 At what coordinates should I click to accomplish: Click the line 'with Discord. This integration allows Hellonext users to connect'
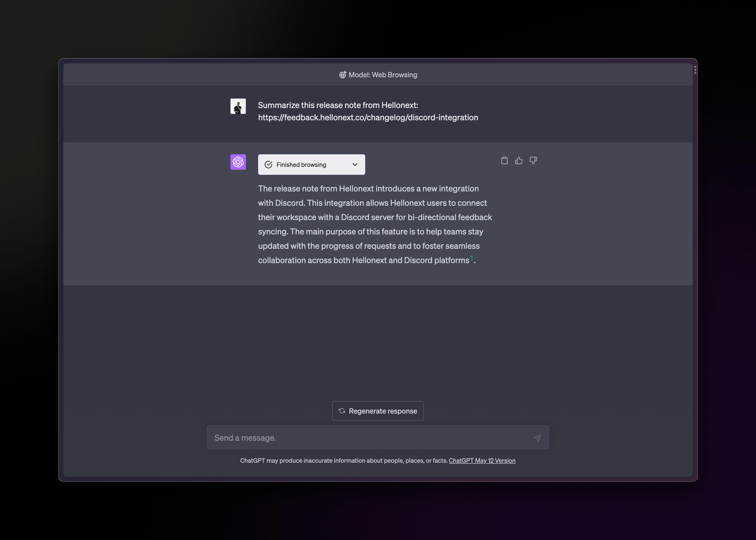(x=372, y=203)
